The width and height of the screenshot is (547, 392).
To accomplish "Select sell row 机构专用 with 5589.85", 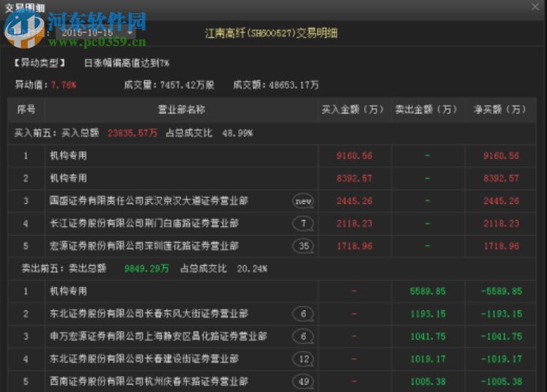I will 272,291.
